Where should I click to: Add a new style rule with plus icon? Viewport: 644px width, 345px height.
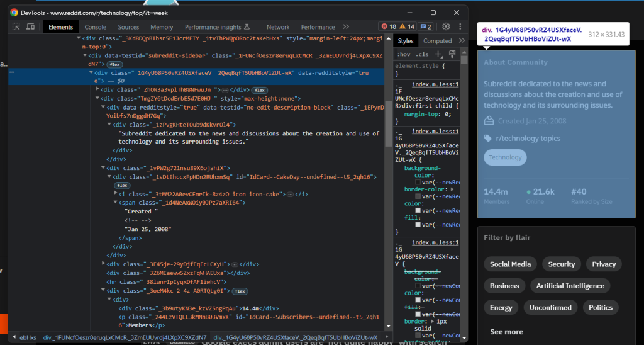(x=439, y=54)
